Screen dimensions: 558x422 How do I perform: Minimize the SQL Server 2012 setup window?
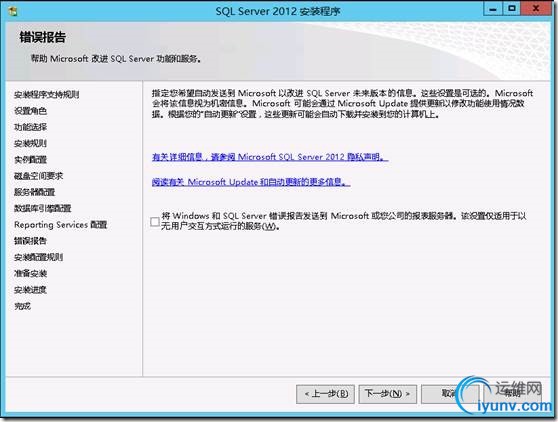tap(493, 9)
